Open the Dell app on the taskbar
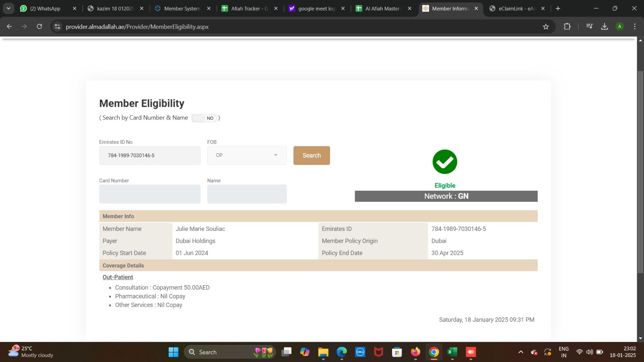 pos(360,352)
